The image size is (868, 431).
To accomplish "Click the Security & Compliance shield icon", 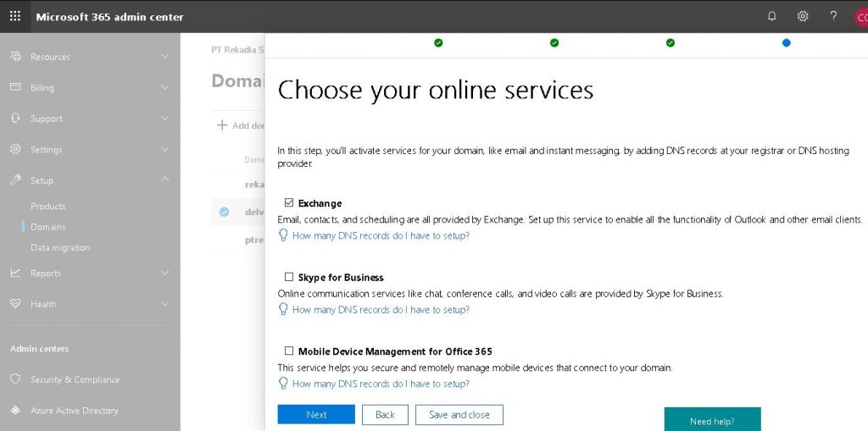I will coord(15,379).
